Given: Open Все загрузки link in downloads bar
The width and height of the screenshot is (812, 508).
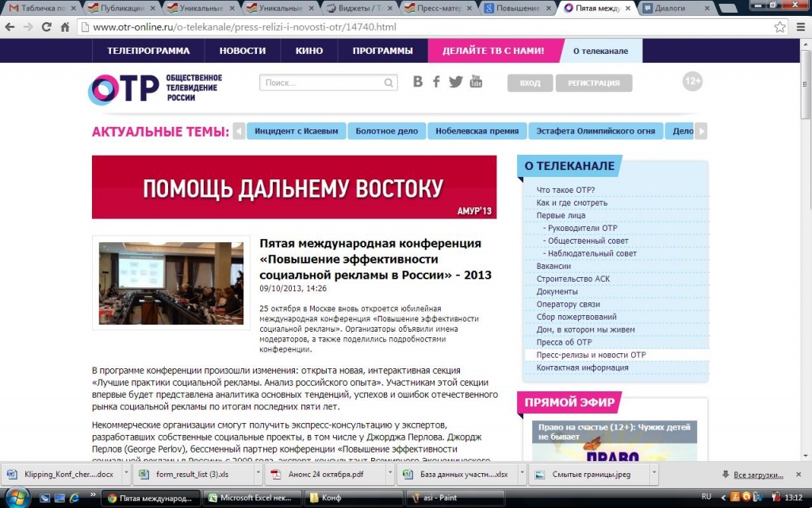Looking at the screenshot, I should coord(758,475).
